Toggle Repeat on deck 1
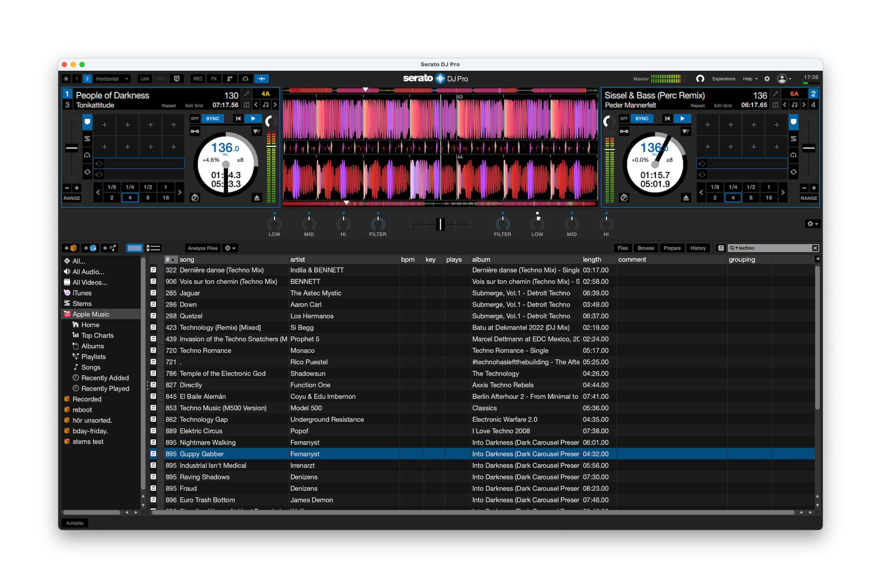Screen dimensions: 881x588 (x=169, y=106)
